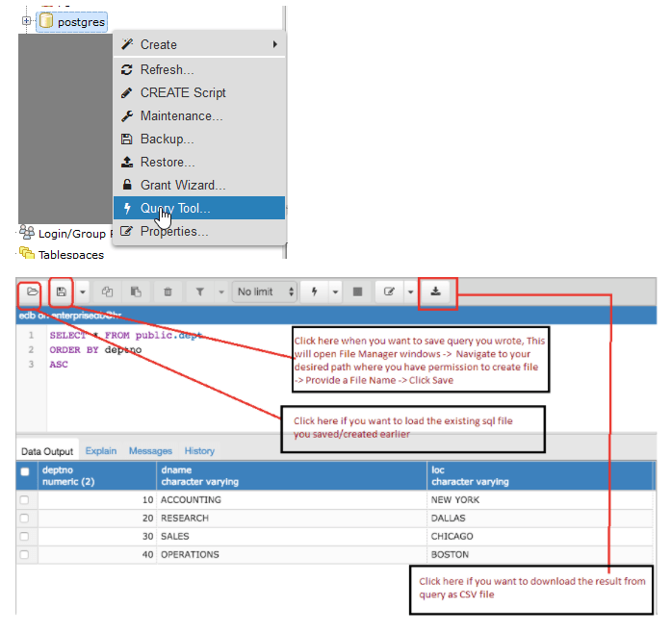The height and width of the screenshot is (634, 672).
Task: Click the Delete trash icon
Action: [x=168, y=292]
